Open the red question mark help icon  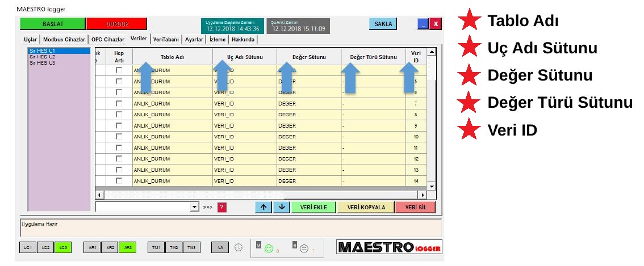point(222,208)
